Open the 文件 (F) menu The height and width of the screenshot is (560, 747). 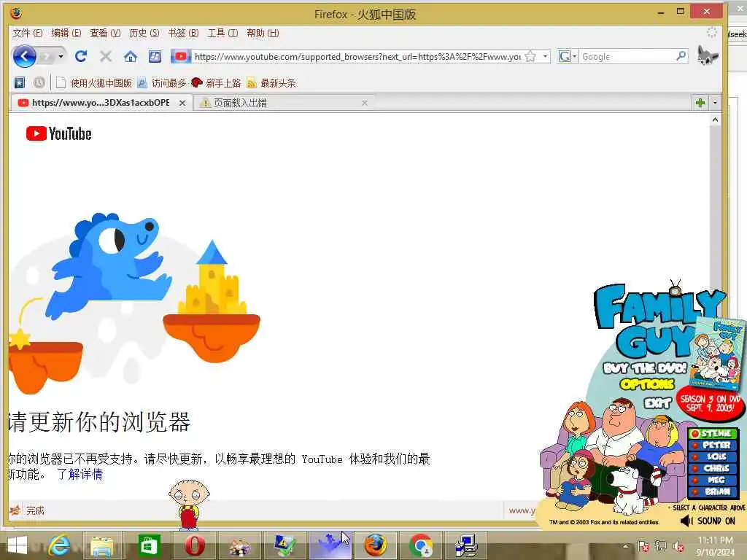(27, 33)
